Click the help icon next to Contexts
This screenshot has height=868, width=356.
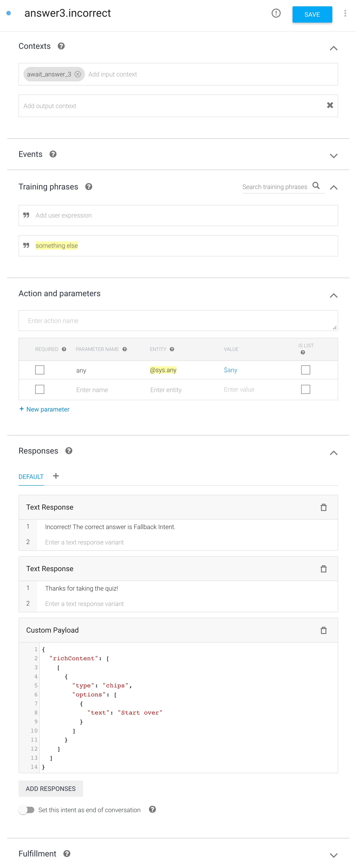[61, 46]
